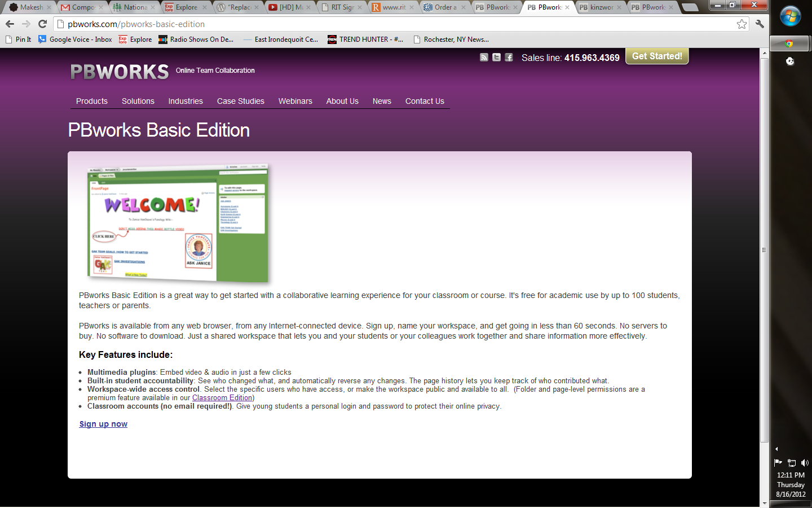Open the Solutions menu
Screen dimensions: 812x508
138,101
